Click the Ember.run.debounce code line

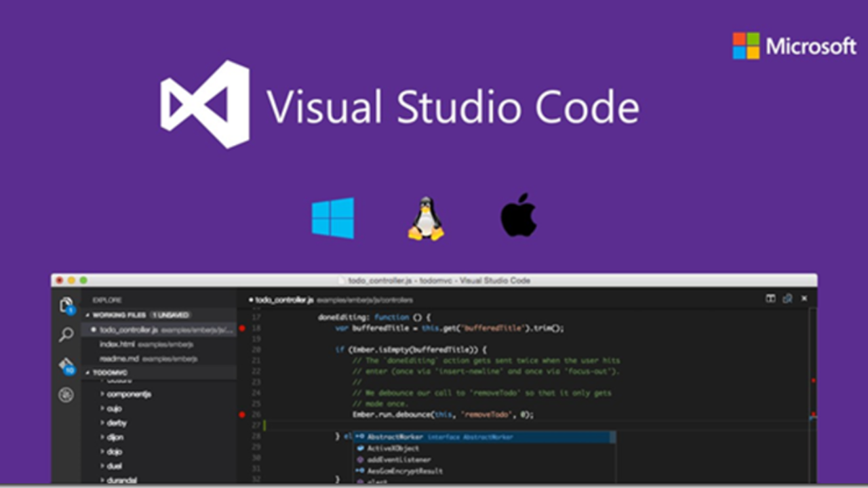point(443,414)
